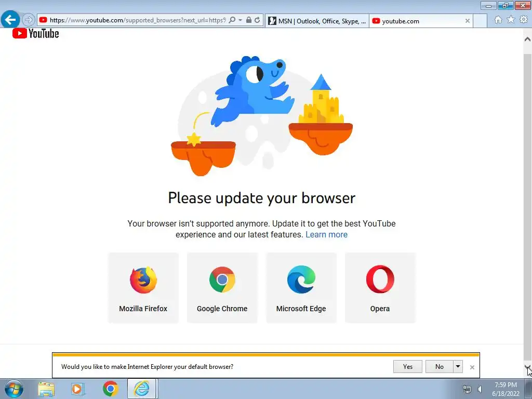Screen dimensions: 532x399
Task: Choose the Opera text label
Action: pos(380,309)
